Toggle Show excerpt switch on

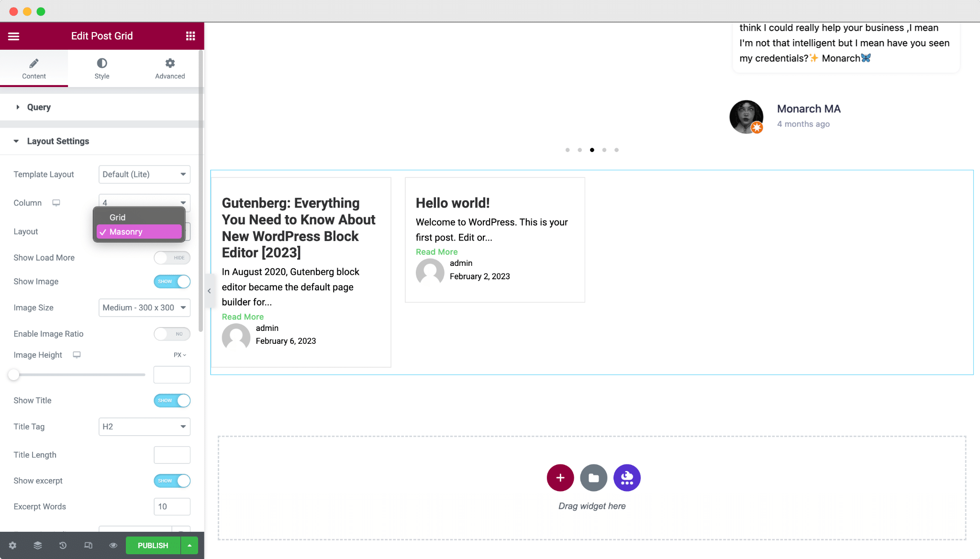(172, 480)
